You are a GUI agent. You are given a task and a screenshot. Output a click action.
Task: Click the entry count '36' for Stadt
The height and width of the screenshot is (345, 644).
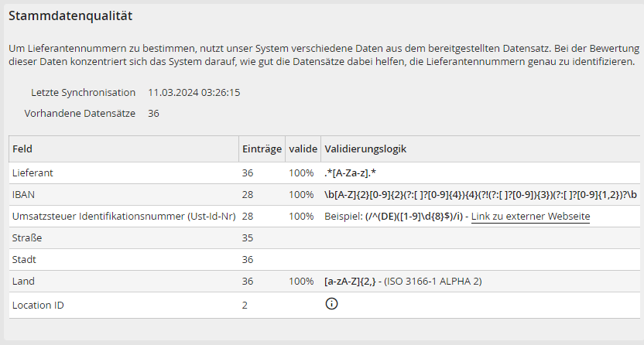point(248,260)
